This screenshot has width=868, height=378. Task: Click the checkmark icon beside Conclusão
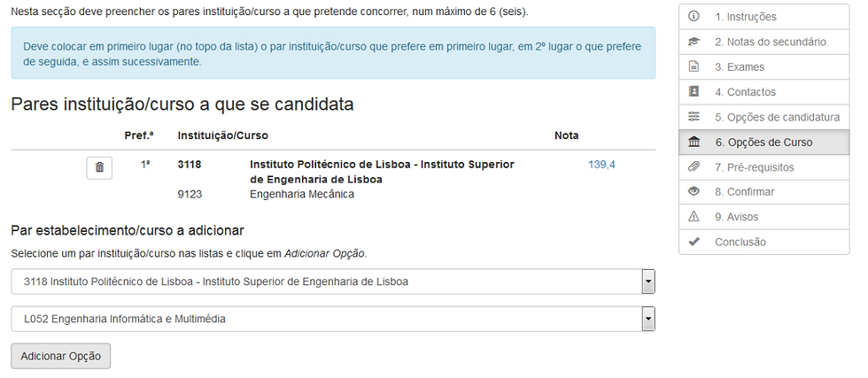click(694, 242)
